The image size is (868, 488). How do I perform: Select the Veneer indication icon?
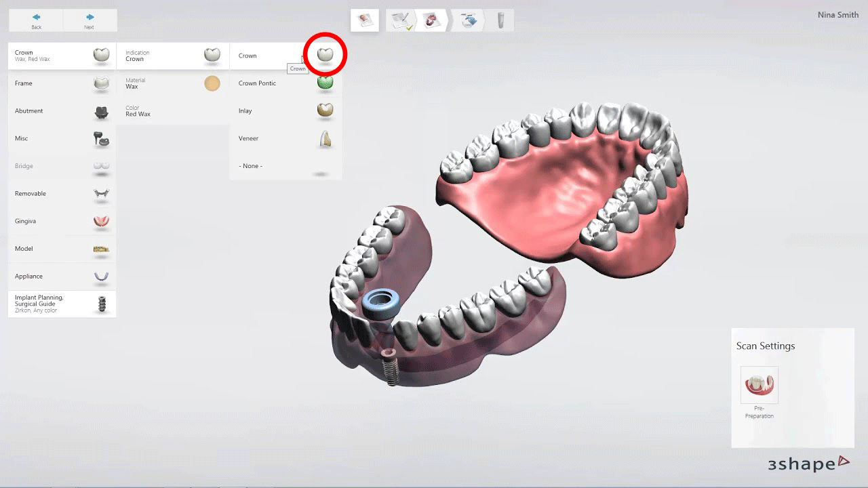point(325,138)
